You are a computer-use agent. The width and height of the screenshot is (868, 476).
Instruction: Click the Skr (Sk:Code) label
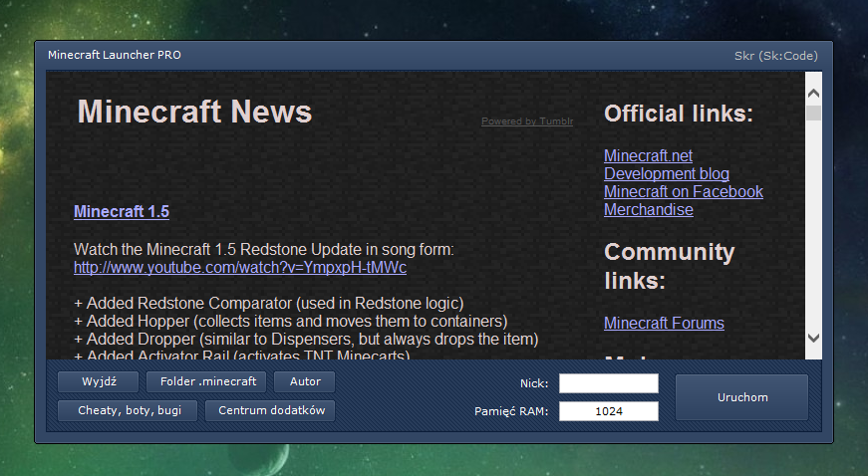[776, 56]
